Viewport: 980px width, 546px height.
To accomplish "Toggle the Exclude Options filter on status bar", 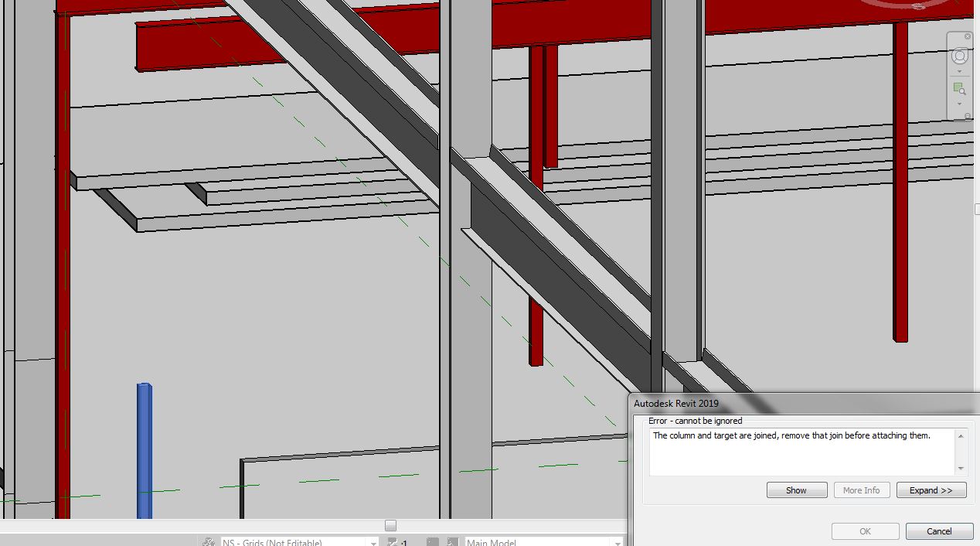I will [x=433, y=543].
